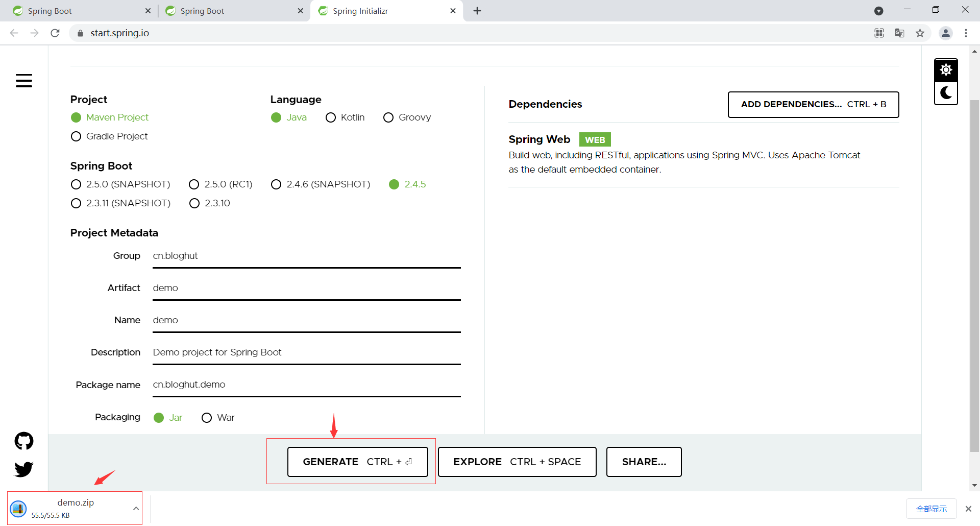Open the hamburger side menu
The image size is (980, 526).
(24, 81)
